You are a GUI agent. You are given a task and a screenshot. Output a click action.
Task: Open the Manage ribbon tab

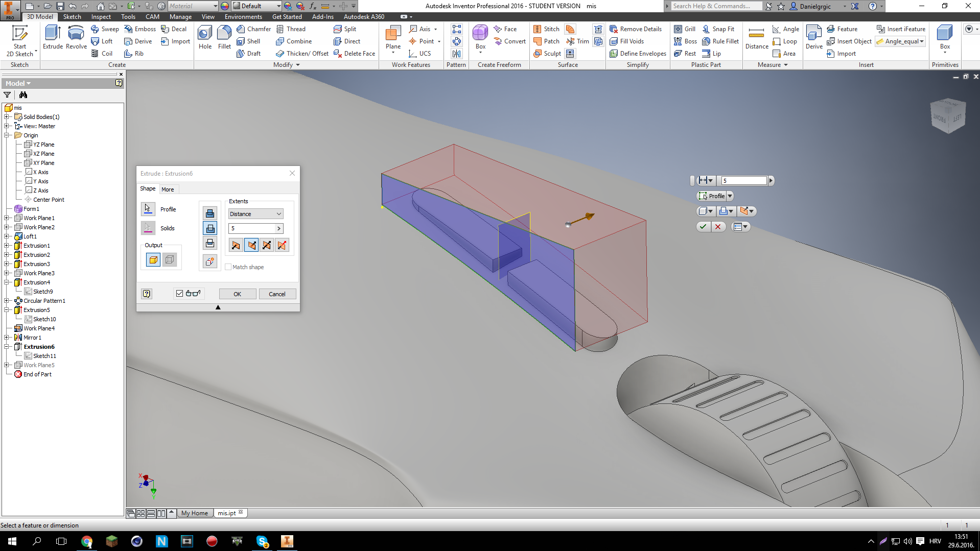click(x=180, y=17)
